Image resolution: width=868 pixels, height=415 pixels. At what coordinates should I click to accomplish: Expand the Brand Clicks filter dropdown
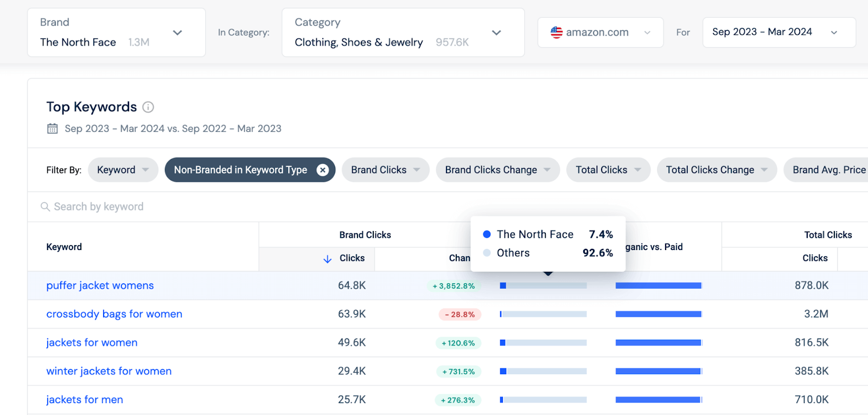point(386,170)
